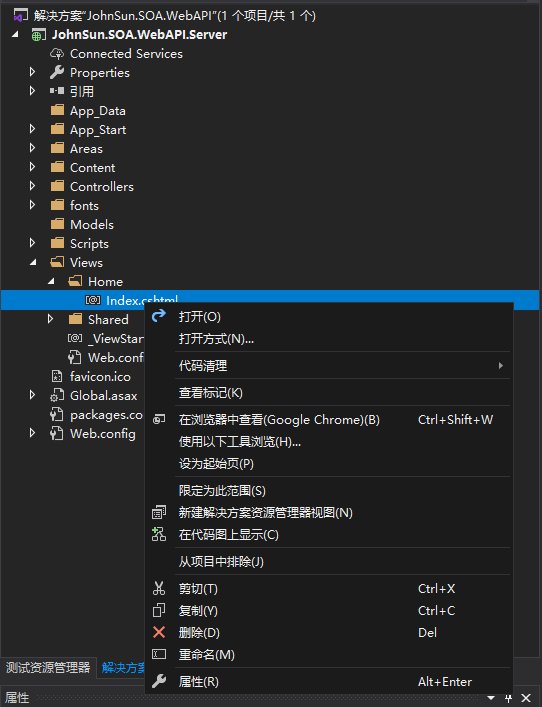The width and height of the screenshot is (542, 707).
Task: Expand the App_Start folder arrow
Action: coord(32,129)
